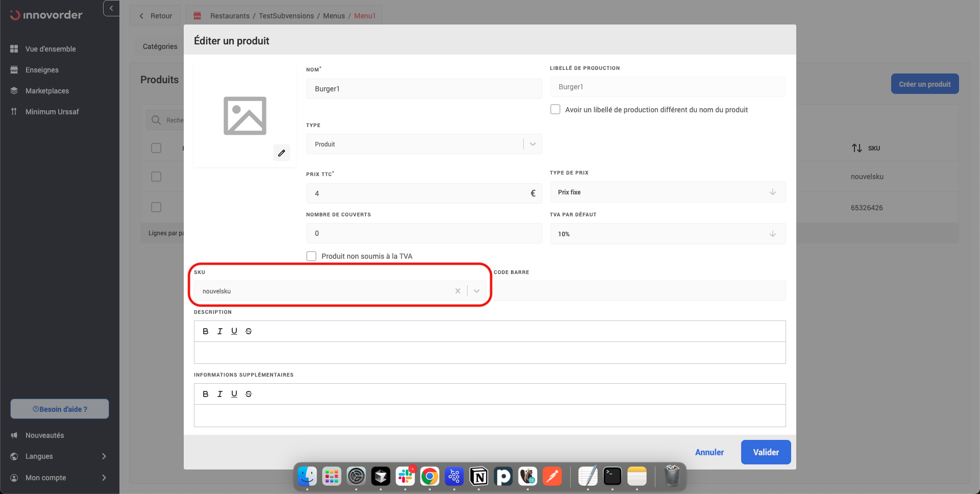Switch to the Catégories tab

pyautogui.click(x=160, y=46)
